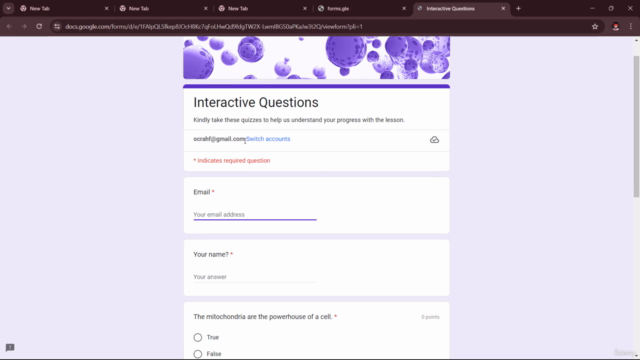Click the browser forward arrow
The image size is (640, 360).
click(x=24, y=27)
